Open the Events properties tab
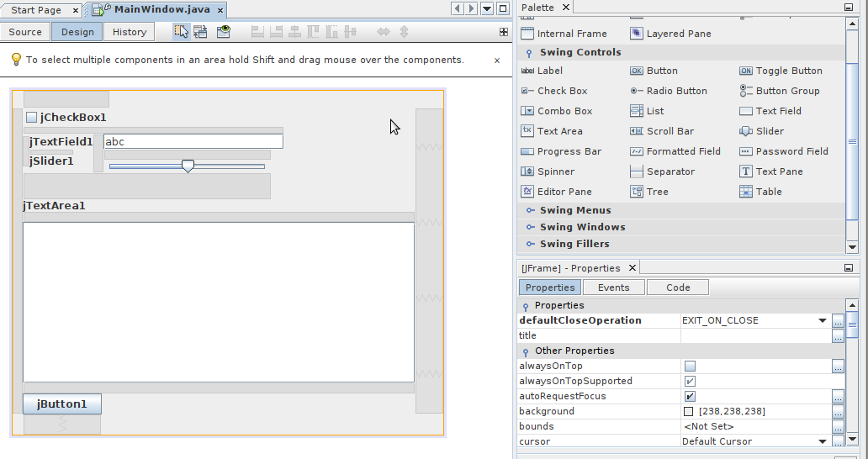868x459 pixels. pyautogui.click(x=613, y=288)
